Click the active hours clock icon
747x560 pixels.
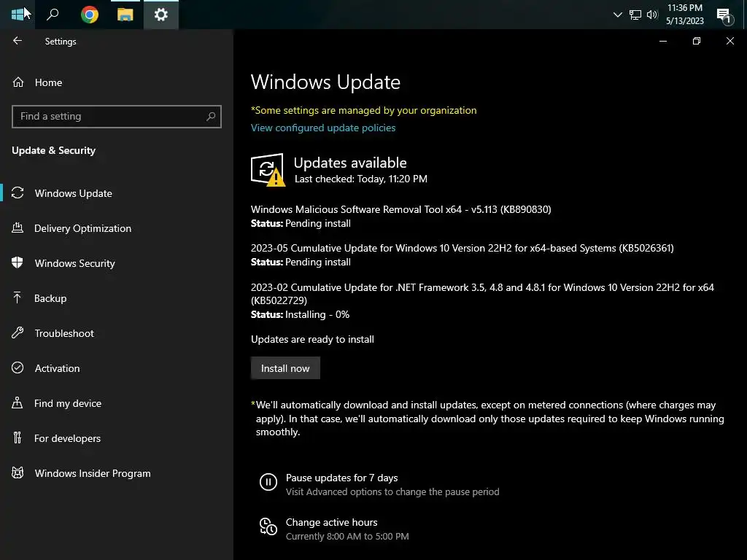point(268,526)
